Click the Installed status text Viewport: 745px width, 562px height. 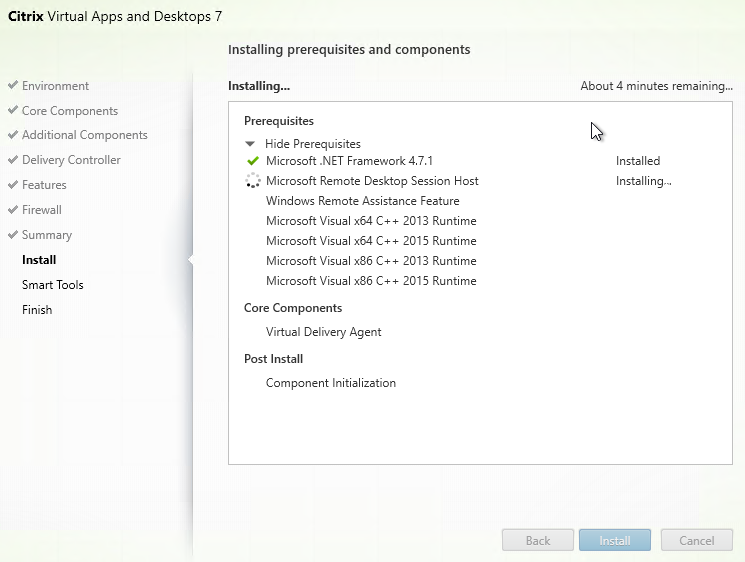click(638, 161)
